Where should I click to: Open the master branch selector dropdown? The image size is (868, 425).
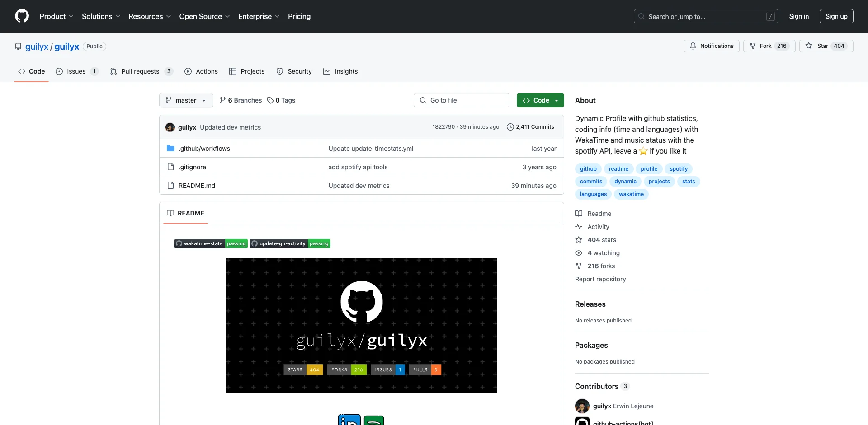(186, 100)
